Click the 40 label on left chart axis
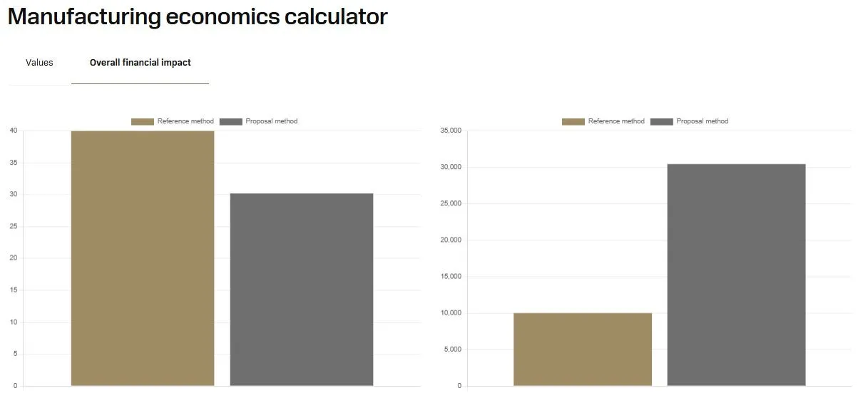Viewport: 868px width, 408px height. (x=14, y=131)
